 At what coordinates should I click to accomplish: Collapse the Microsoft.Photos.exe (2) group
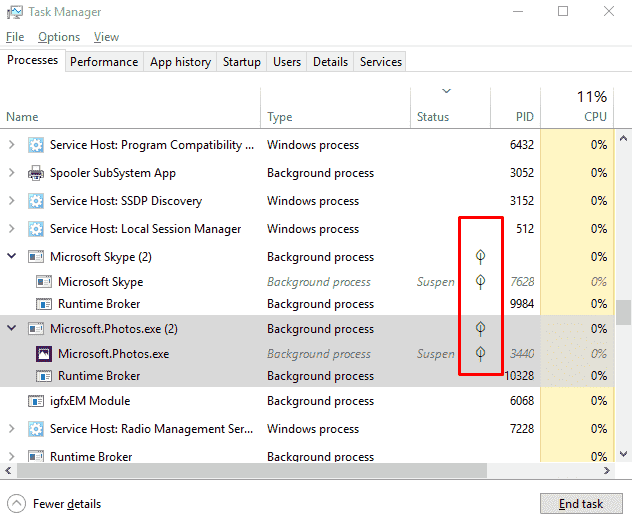(x=12, y=329)
